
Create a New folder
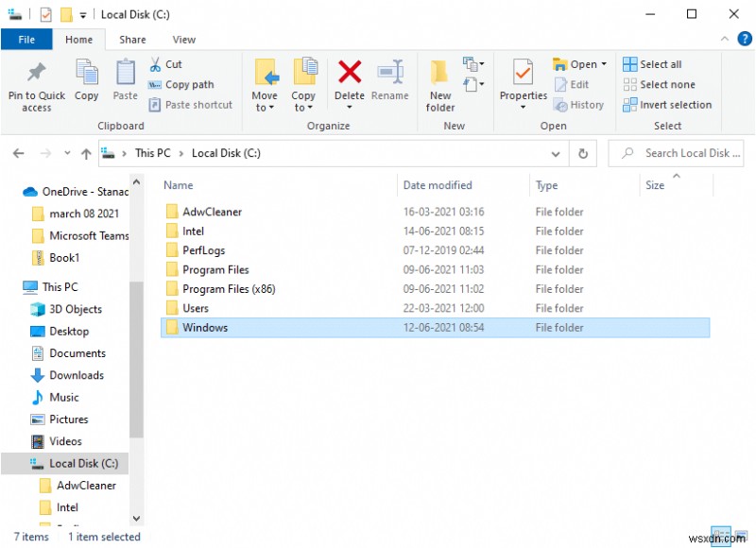440,86
